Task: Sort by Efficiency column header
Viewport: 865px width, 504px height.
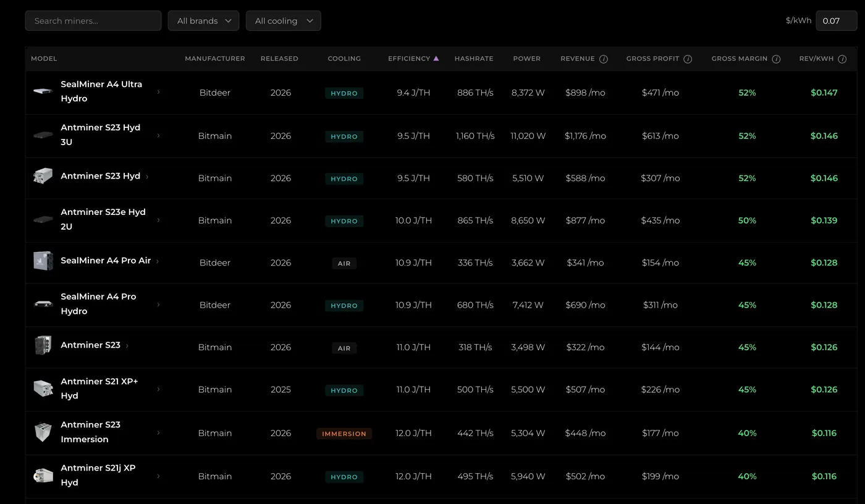Action: (x=409, y=59)
